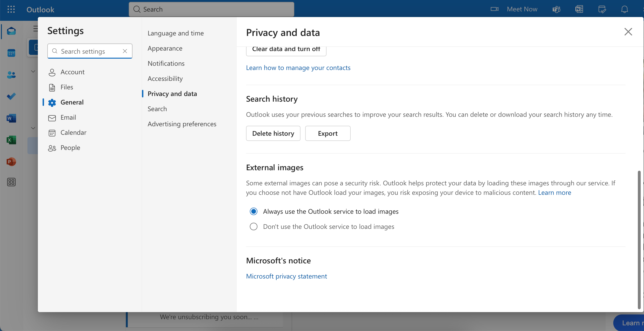Screen dimensions: 644x331
Task: Open the app launcher waffle icon
Action: coord(11,9)
